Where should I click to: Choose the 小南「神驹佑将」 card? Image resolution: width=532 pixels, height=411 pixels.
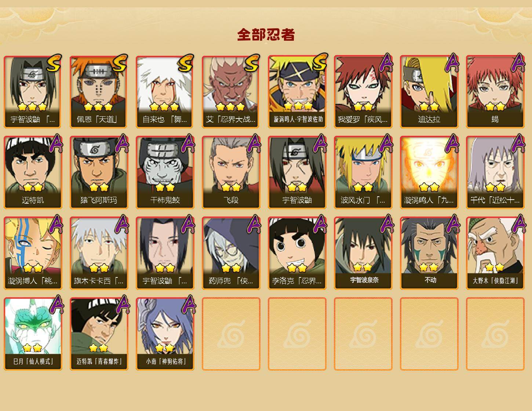(x=165, y=334)
